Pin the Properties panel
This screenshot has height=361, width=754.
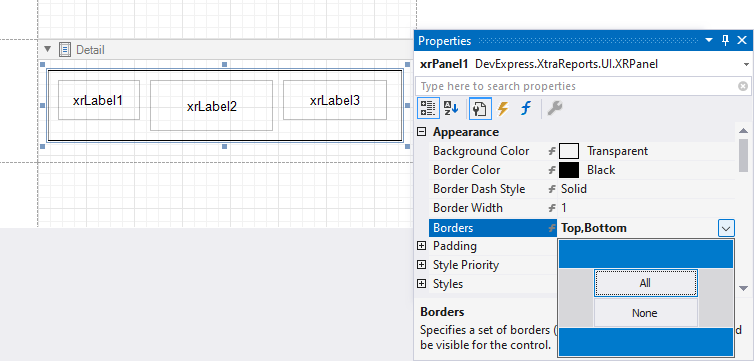(726, 41)
